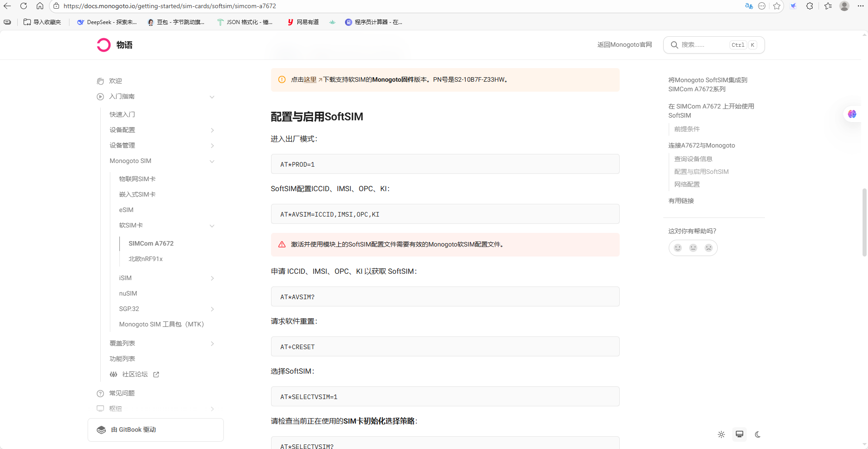Click the browser address bar URL
Screen dimensions: 868x449
pyautogui.click(x=170, y=6)
